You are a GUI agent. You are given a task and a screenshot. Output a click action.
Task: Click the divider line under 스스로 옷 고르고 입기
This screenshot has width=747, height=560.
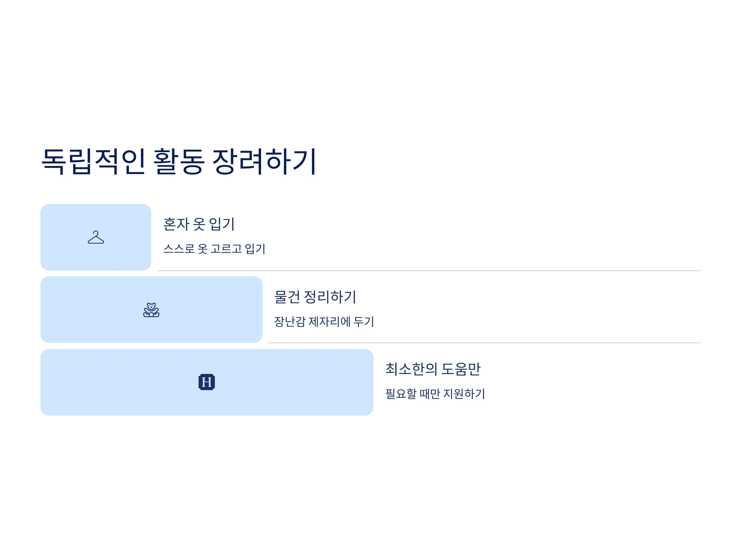tap(429, 271)
